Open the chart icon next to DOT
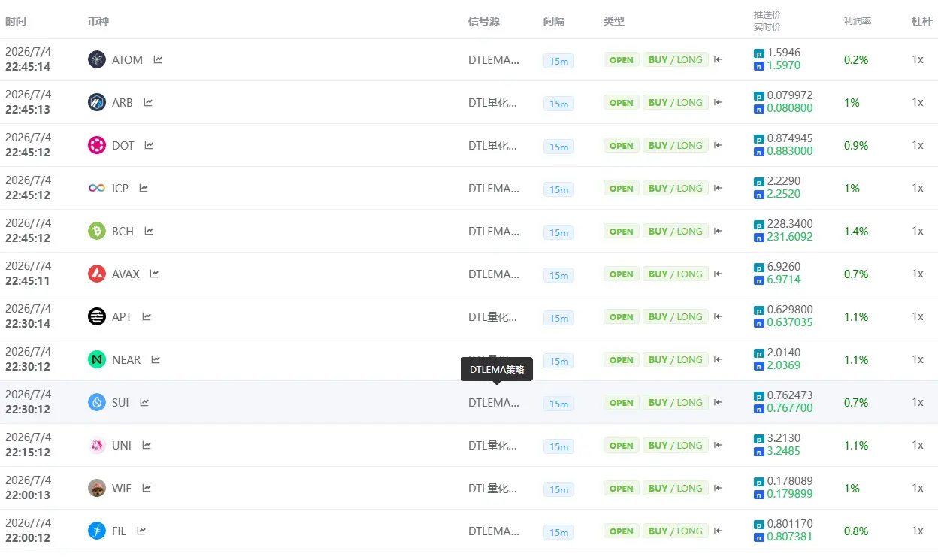Viewport: 938px width, 560px height. [149, 145]
